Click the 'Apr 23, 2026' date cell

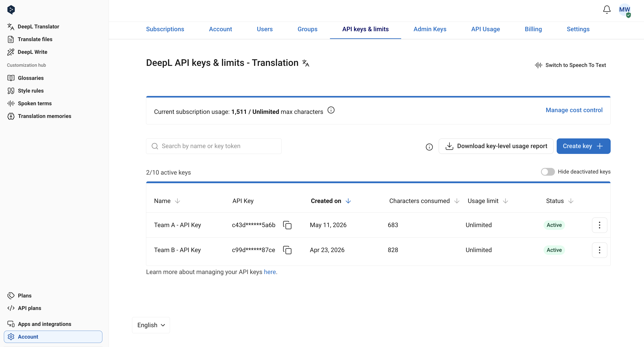(x=327, y=250)
